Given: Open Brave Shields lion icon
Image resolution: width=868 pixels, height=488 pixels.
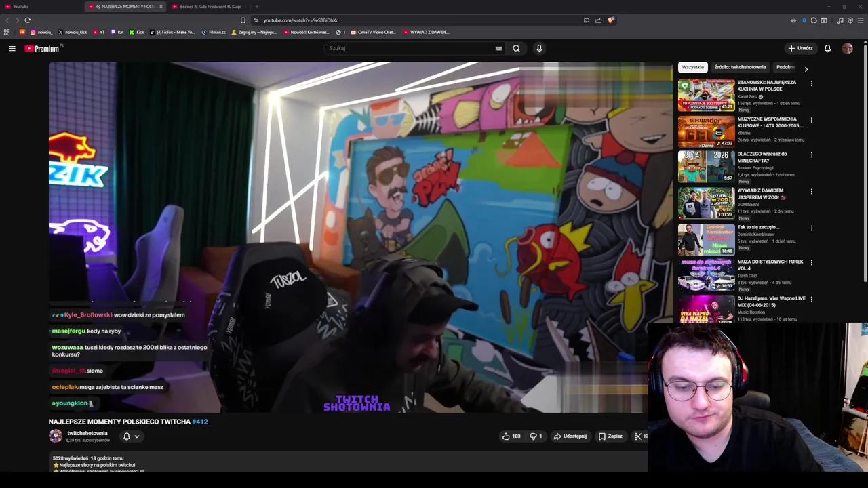Looking at the screenshot, I should [610, 20].
